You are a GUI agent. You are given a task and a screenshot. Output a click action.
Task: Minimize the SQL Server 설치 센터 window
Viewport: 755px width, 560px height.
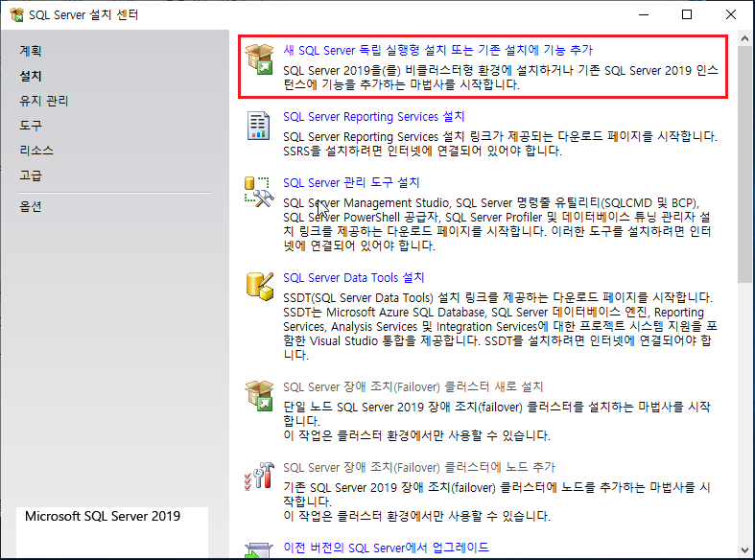coord(644,14)
